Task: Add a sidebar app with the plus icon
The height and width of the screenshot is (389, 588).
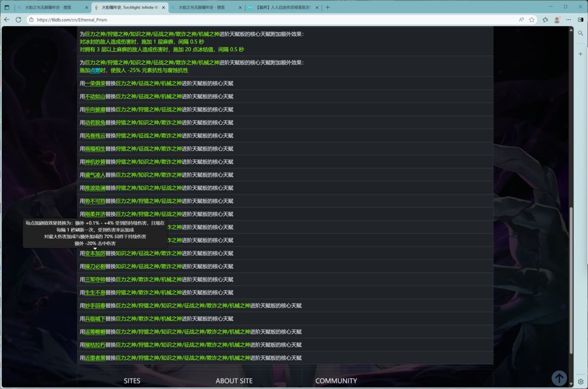Action: pyautogui.click(x=580, y=53)
